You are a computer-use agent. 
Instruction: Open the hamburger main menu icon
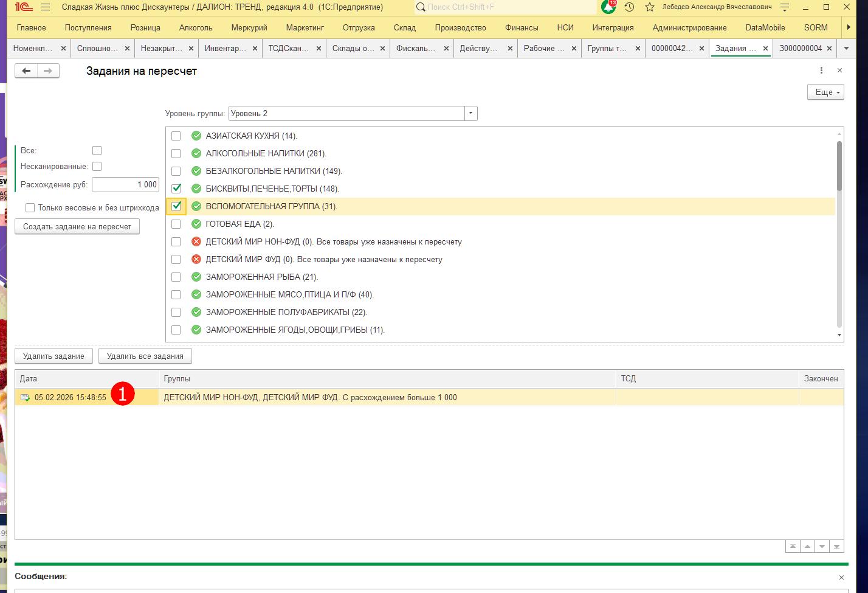click(x=46, y=7)
